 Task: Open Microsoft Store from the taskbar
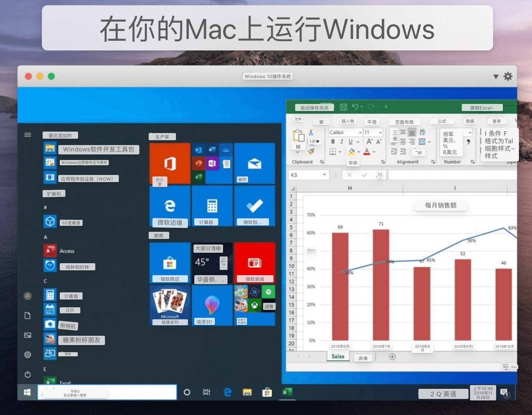pyautogui.click(x=267, y=392)
